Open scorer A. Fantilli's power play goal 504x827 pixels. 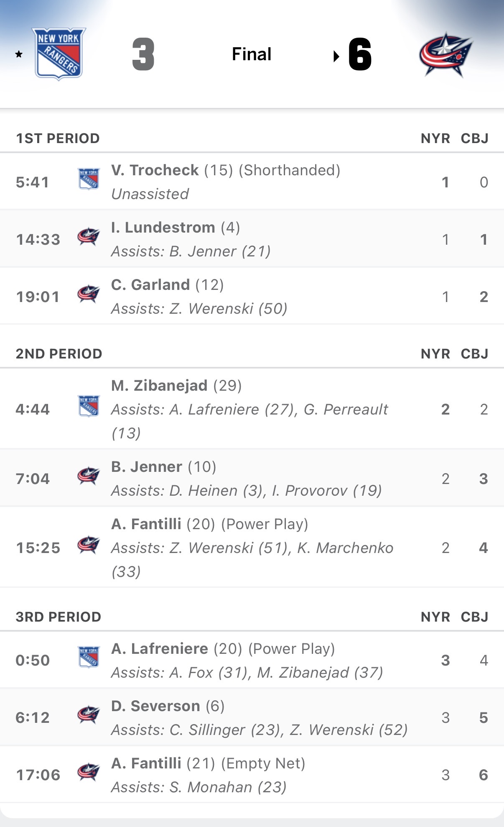(146, 524)
